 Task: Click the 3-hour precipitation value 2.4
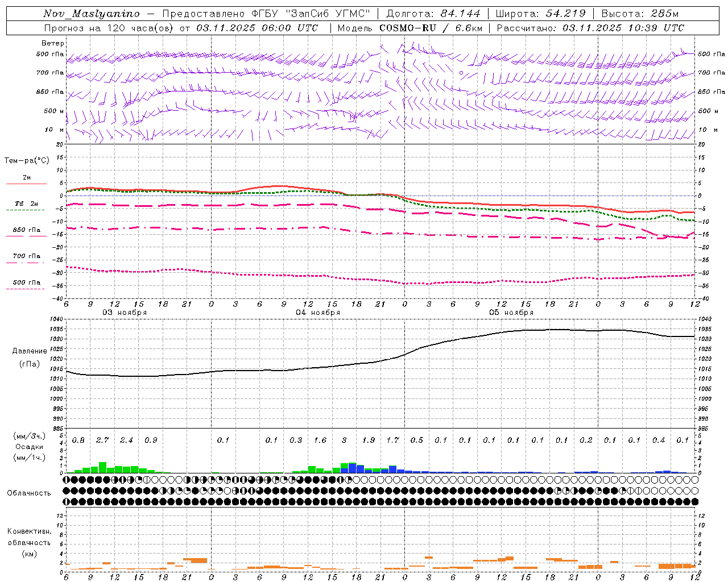[126, 440]
